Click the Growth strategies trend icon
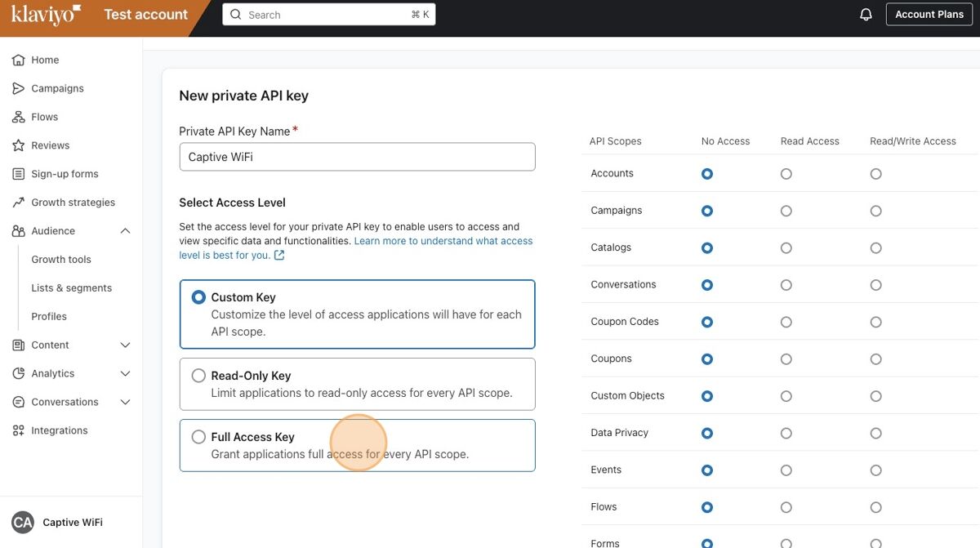Screen dimensions: 980x548 click(19, 203)
